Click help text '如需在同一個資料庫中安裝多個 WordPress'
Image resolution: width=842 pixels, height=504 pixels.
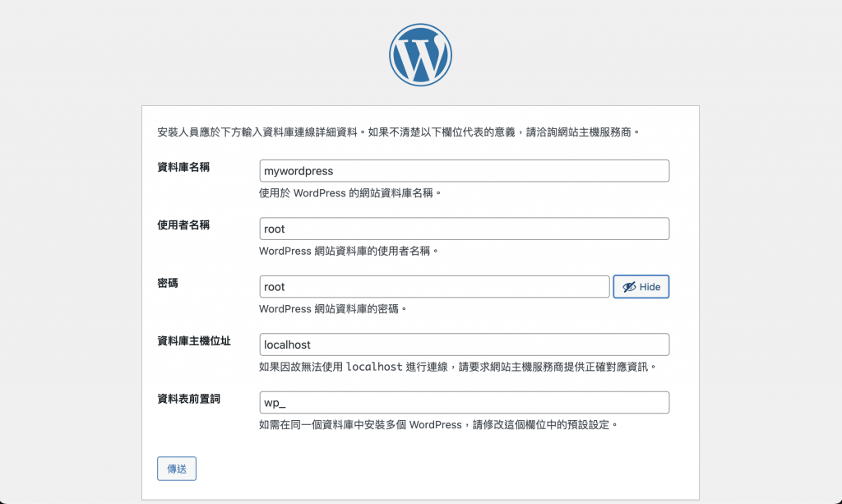click(438, 425)
